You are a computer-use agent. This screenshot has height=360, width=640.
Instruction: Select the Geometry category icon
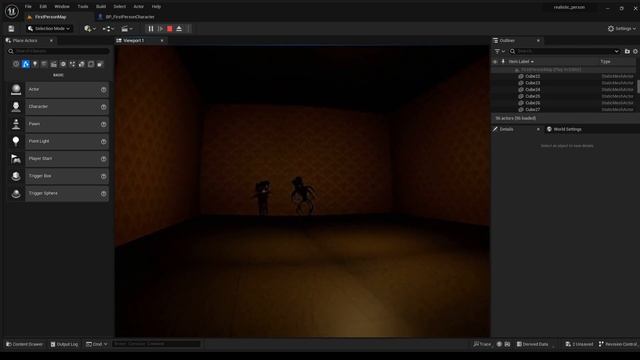pyautogui.click(x=72, y=64)
